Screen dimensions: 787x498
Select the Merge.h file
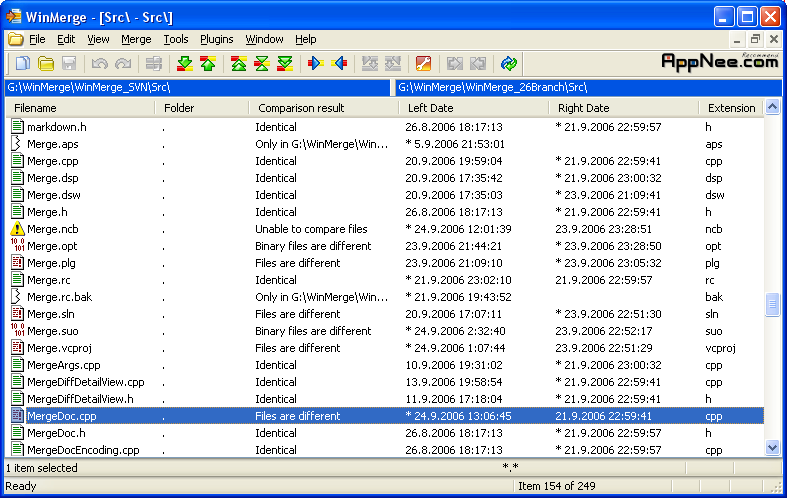pos(47,212)
